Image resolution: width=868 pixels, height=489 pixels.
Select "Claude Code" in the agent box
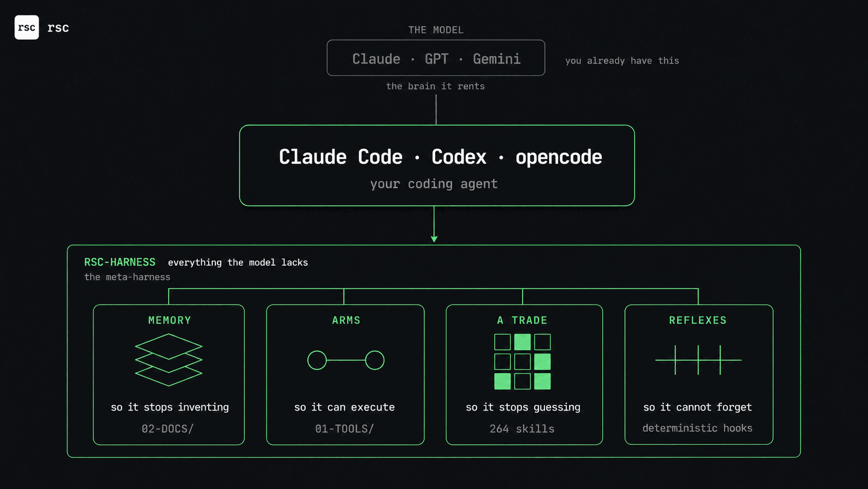click(341, 157)
